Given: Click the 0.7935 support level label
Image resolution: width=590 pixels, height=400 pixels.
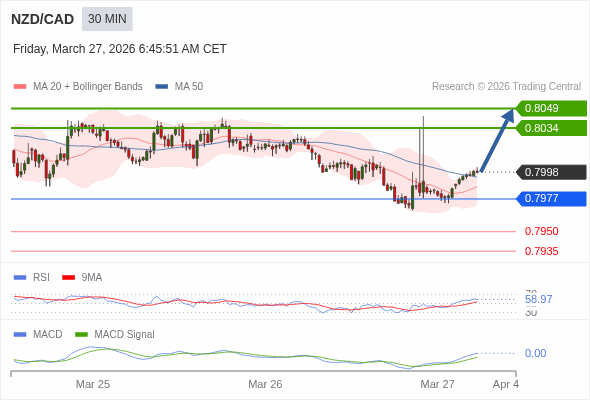Looking at the screenshot, I should coord(541,251).
